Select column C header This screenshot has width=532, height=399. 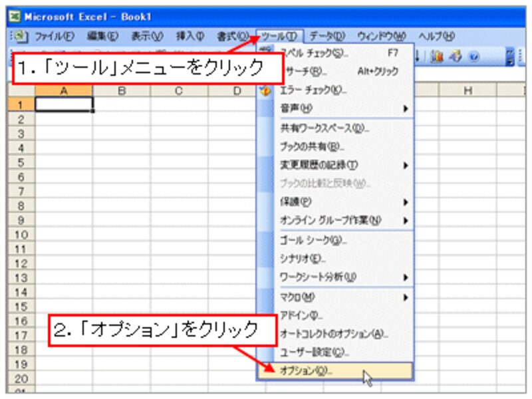[x=179, y=90]
